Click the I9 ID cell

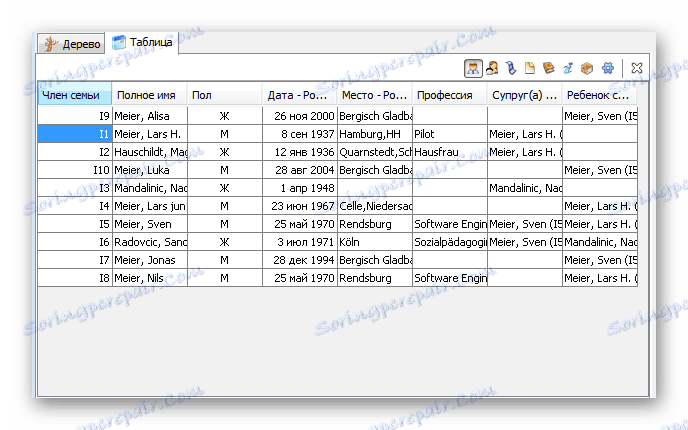tap(75, 116)
